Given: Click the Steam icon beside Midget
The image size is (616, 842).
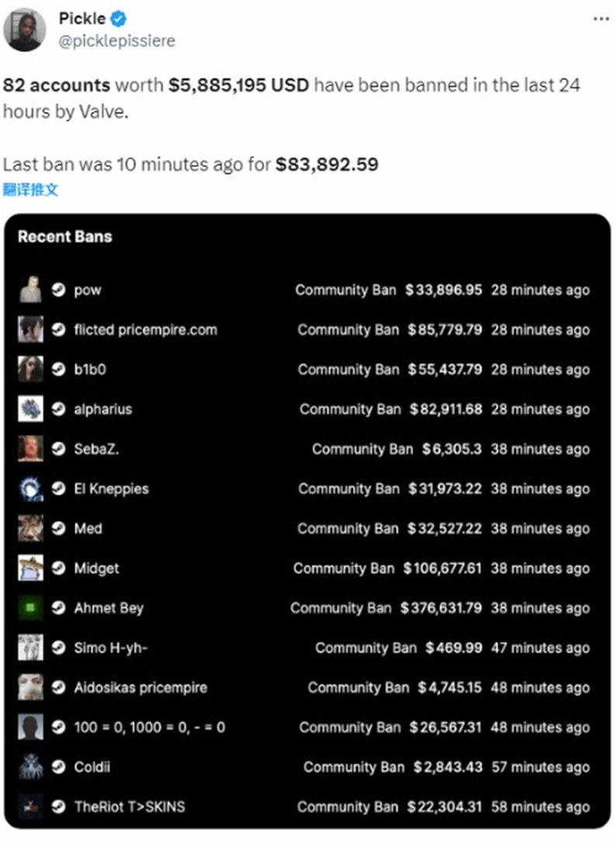Looking at the screenshot, I should pyautogui.click(x=58, y=569).
